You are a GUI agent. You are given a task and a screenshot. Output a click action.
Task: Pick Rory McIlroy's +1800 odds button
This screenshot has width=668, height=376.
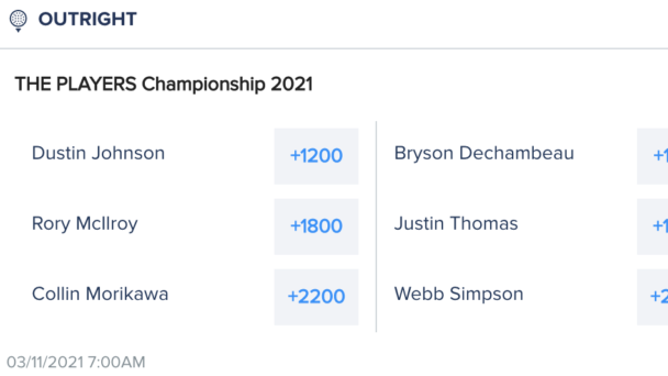[316, 227]
